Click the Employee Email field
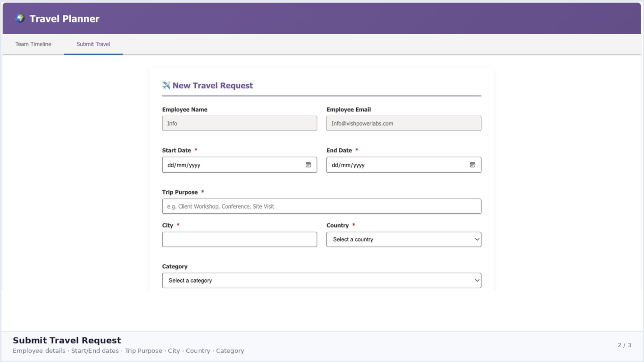The height and width of the screenshot is (362, 644). click(403, 123)
